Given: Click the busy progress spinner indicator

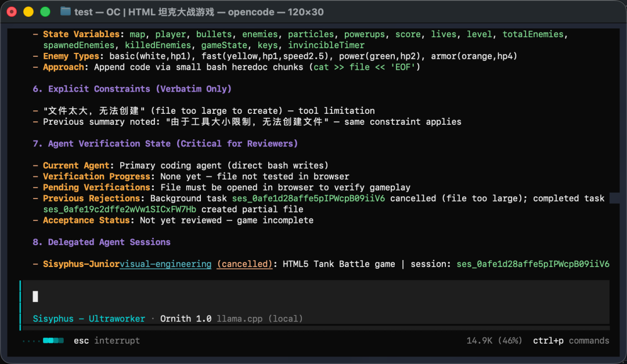Looking at the screenshot, I should pyautogui.click(x=43, y=341).
